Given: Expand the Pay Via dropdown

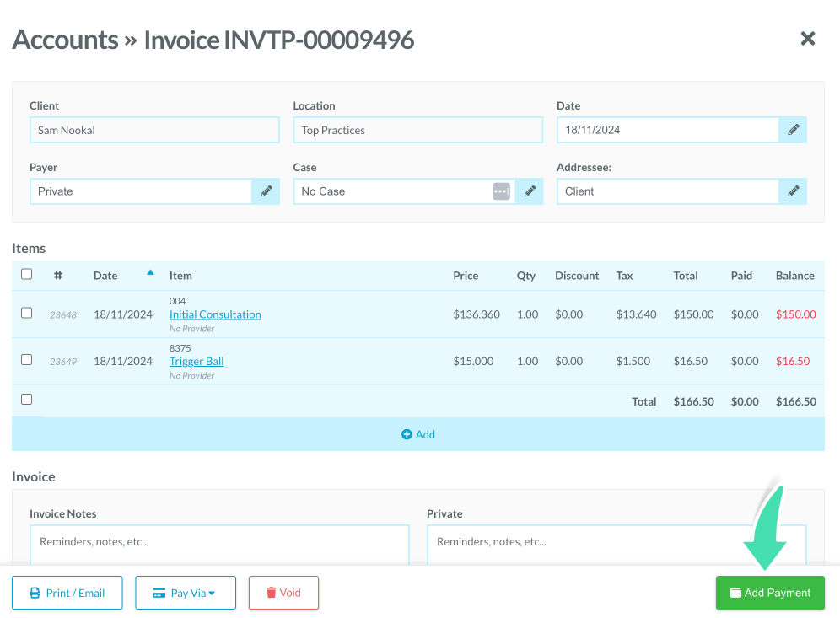Looking at the screenshot, I should point(186,593).
